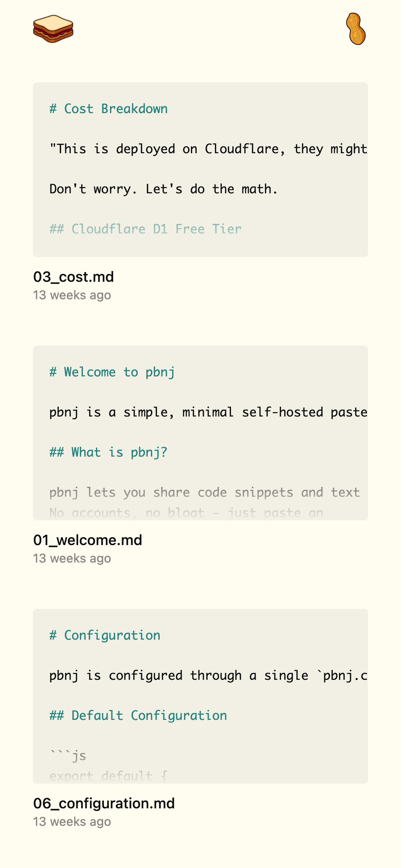
Task: Select the "## Default Configuration" heading
Action: click(x=138, y=716)
